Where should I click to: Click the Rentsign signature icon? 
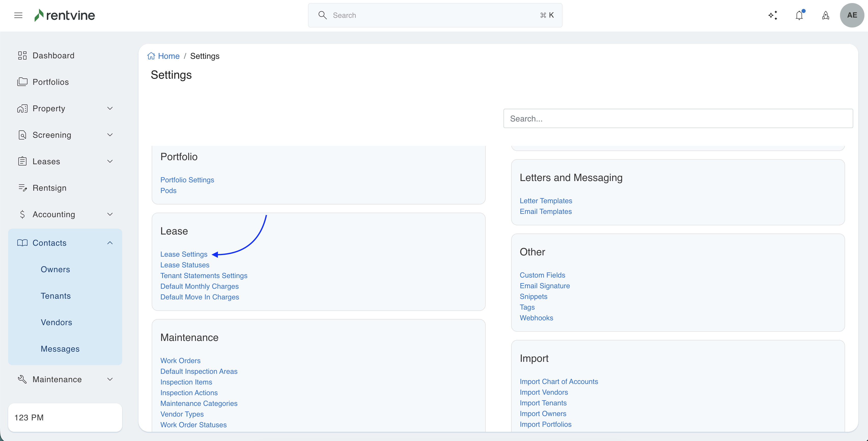pos(22,188)
